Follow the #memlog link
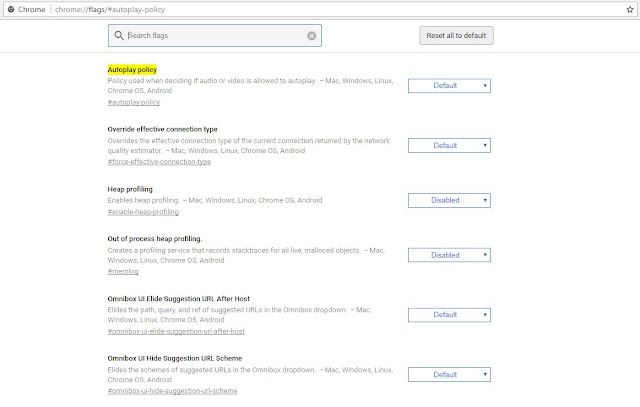Screen dimensions: 640x407 coord(123,271)
